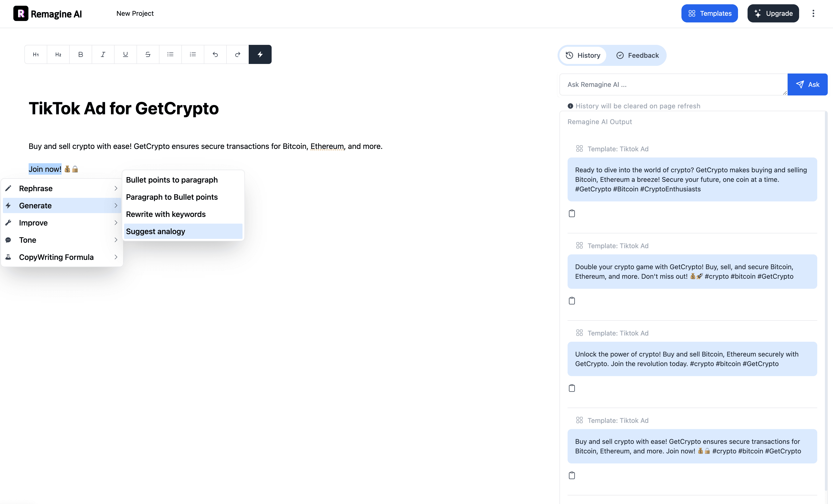The image size is (833, 504).
Task: Toggle italic text formatting icon
Action: click(x=103, y=54)
